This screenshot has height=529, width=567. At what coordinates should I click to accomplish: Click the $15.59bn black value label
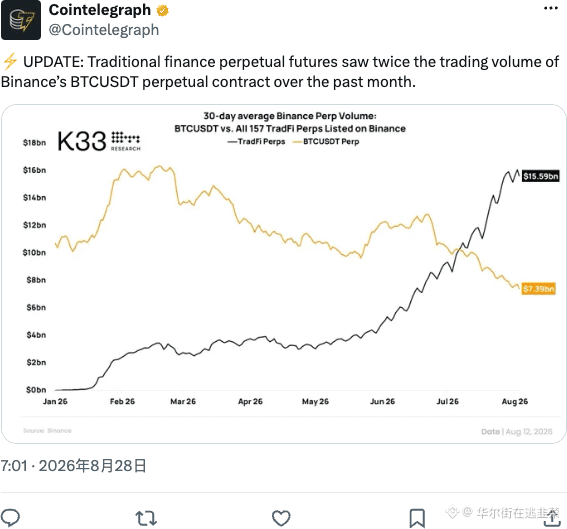(x=541, y=176)
